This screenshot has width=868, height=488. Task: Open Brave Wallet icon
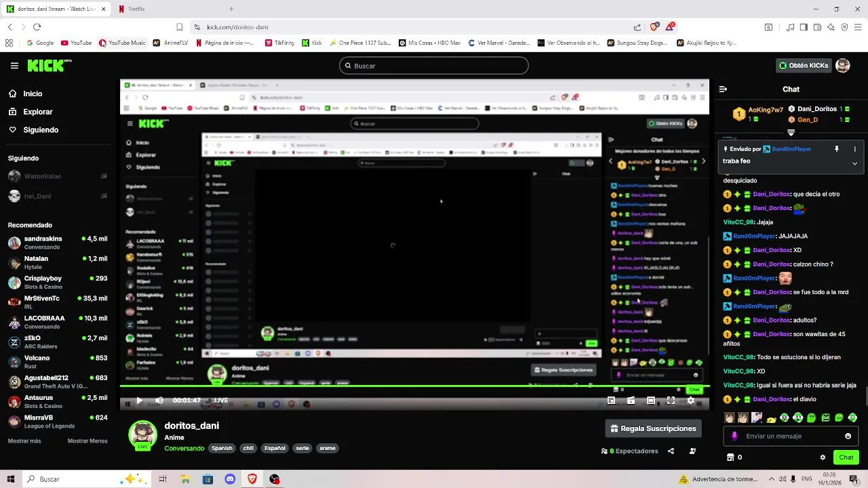click(817, 27)
